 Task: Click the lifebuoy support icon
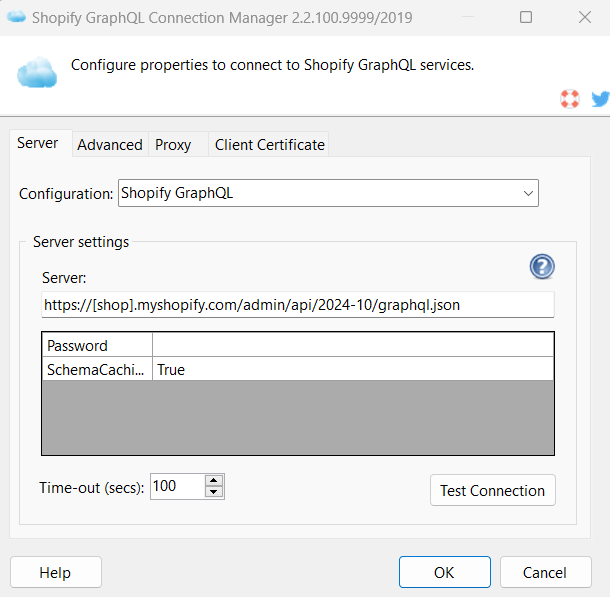(570, 99)
